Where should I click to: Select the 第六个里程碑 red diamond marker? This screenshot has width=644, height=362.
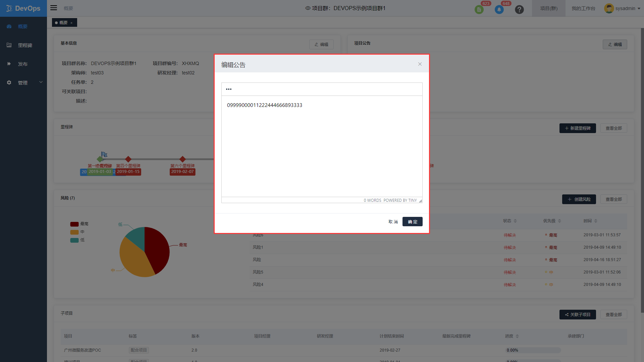coord(182,159)
